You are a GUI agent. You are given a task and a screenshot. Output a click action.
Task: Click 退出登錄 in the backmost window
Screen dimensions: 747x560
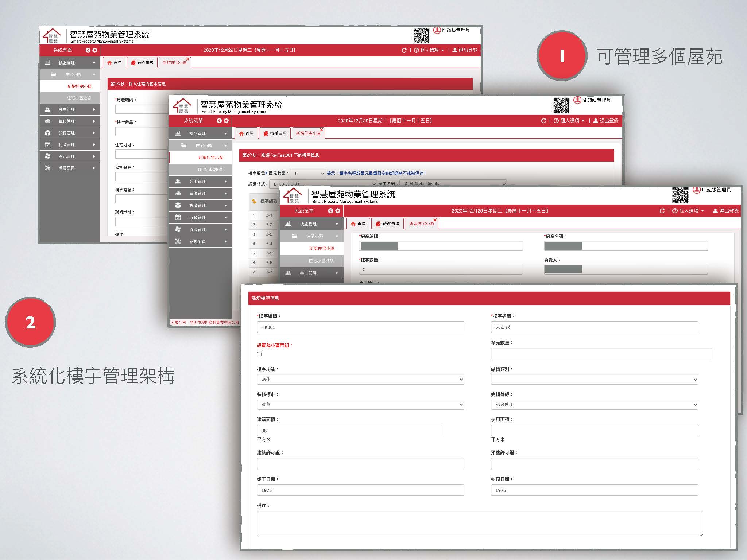[x=465, y=50]
